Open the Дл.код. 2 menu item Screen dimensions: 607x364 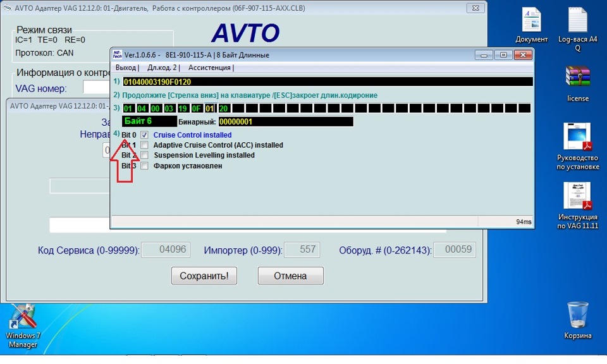tap(162, 68)
